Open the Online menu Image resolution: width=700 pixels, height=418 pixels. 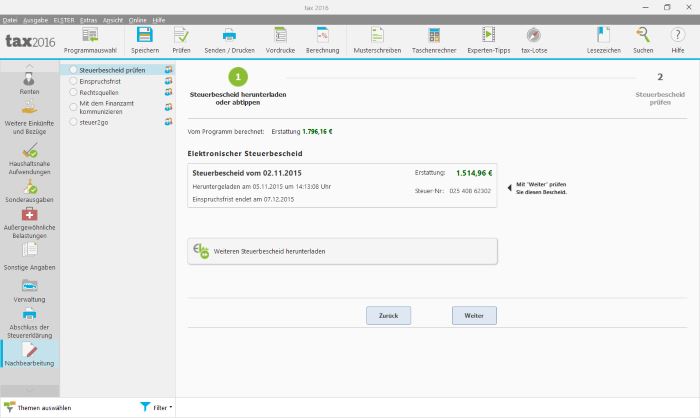(x=138, y=20)
